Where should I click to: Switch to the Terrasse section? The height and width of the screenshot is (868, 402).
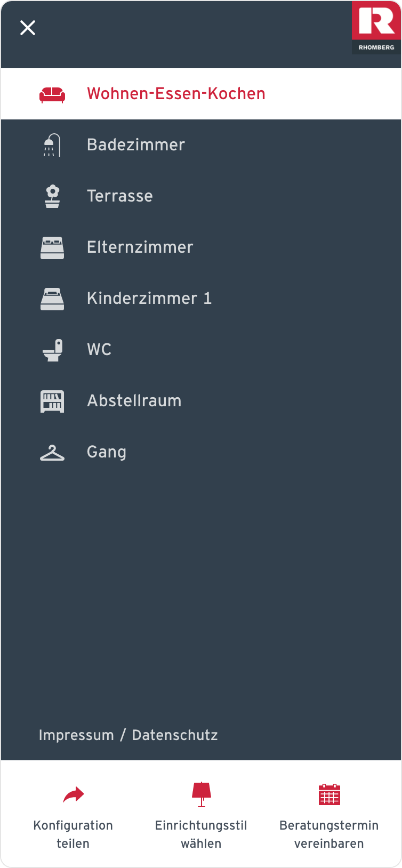pyautogui.click(x=120, y=196)
